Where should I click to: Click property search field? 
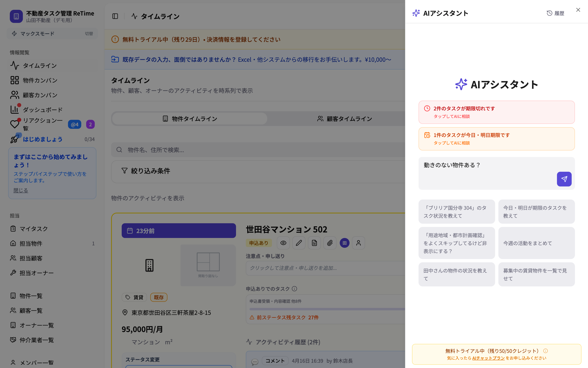coord(258,150)
